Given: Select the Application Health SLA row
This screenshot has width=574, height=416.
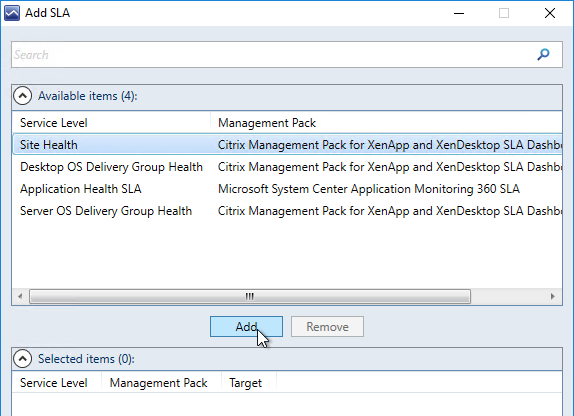Looking at the screenshot, I should (287, 189).
